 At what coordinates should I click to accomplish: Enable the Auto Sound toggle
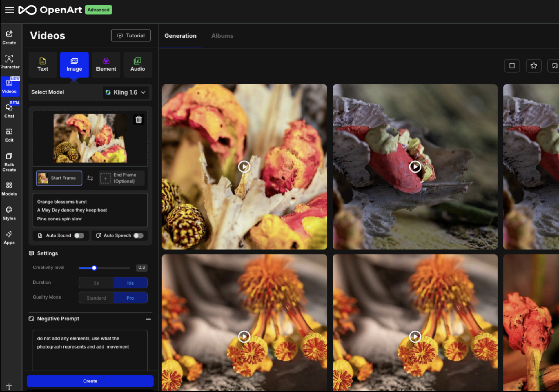79,235
